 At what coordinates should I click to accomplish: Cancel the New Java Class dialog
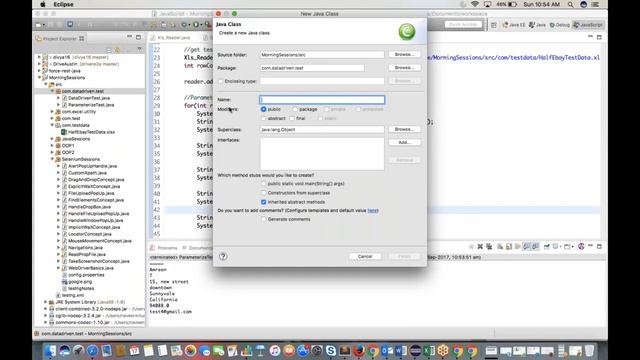[x=365, y=256]
